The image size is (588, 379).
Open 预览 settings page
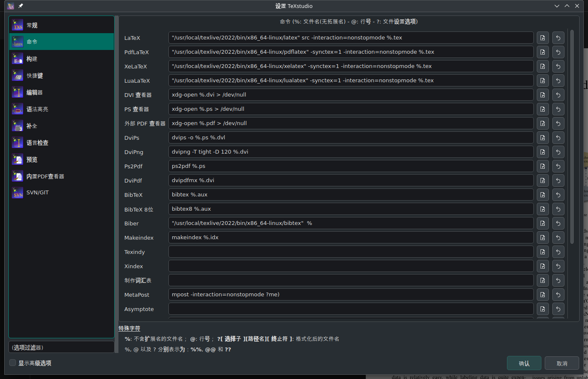62,159
